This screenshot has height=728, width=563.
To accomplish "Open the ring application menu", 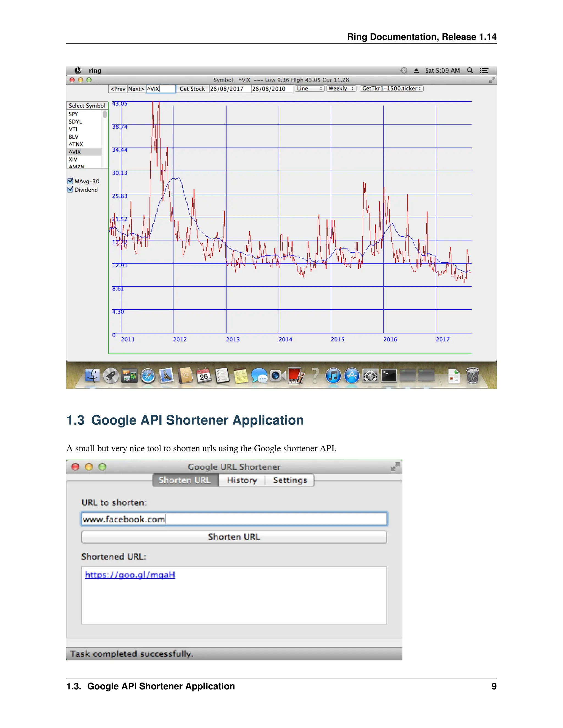I will tap(95, 70).
